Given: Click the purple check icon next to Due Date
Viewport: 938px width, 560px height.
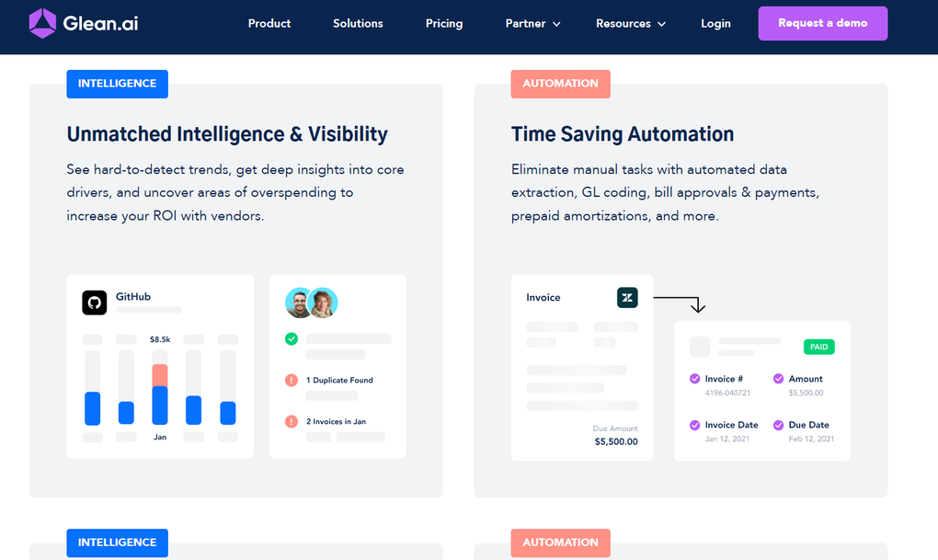Looking at the screenshot, I should click(779, 425).
